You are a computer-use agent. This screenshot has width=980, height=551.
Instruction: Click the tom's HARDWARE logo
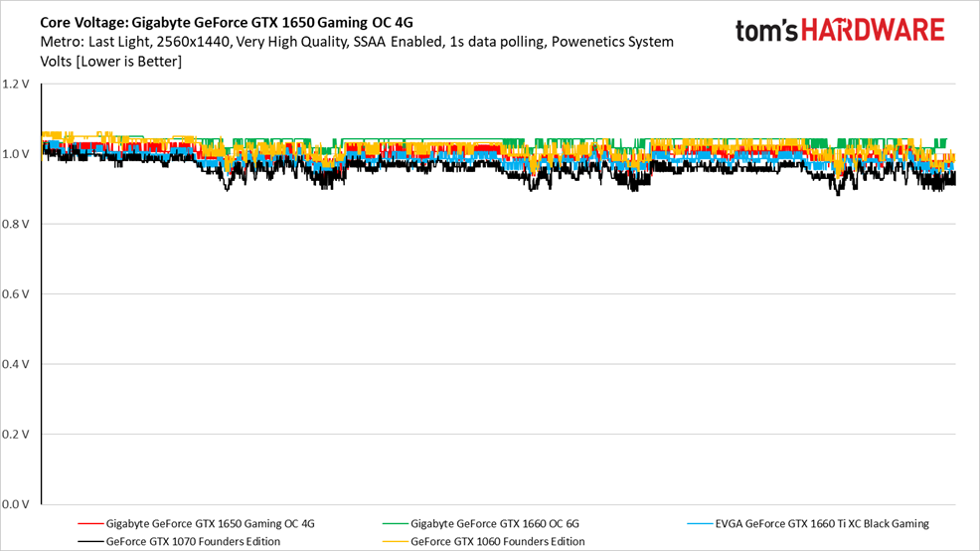840,30
